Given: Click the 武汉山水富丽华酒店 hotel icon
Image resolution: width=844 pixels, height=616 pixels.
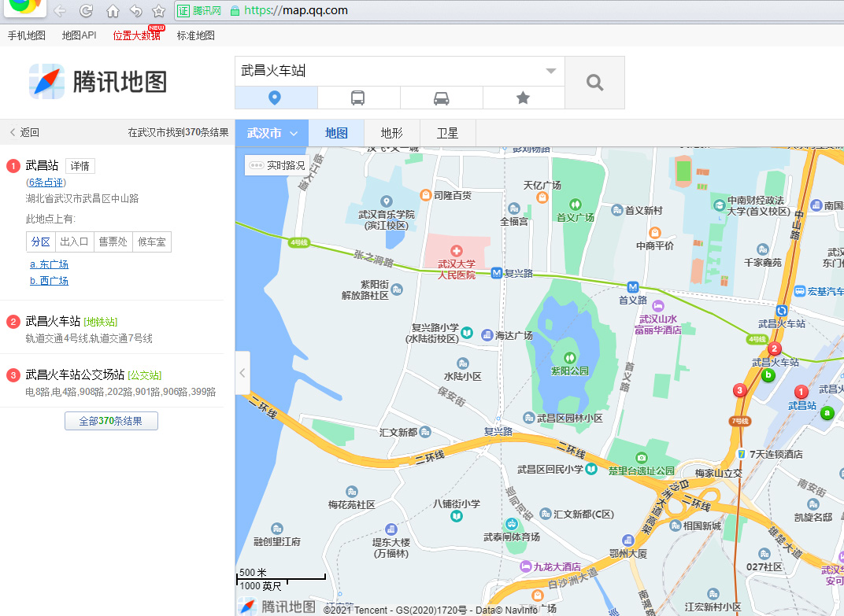Looking at the screenshot, I should pos(657,305).
